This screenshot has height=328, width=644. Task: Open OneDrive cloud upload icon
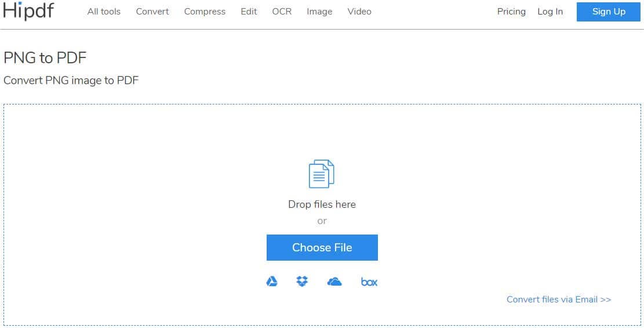pyautogui.click(x=334, y=282)
